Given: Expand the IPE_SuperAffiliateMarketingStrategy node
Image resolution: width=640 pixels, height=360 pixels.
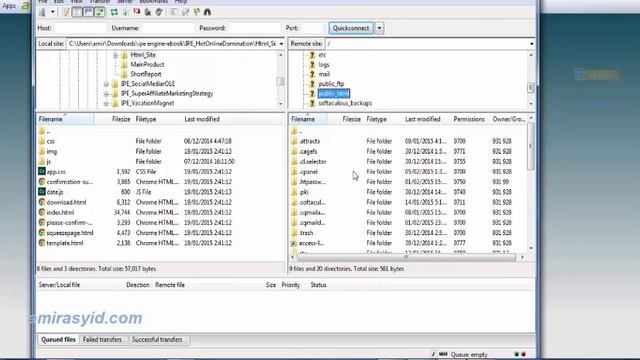Looking at the screenshot, I should tap(106, 94).
